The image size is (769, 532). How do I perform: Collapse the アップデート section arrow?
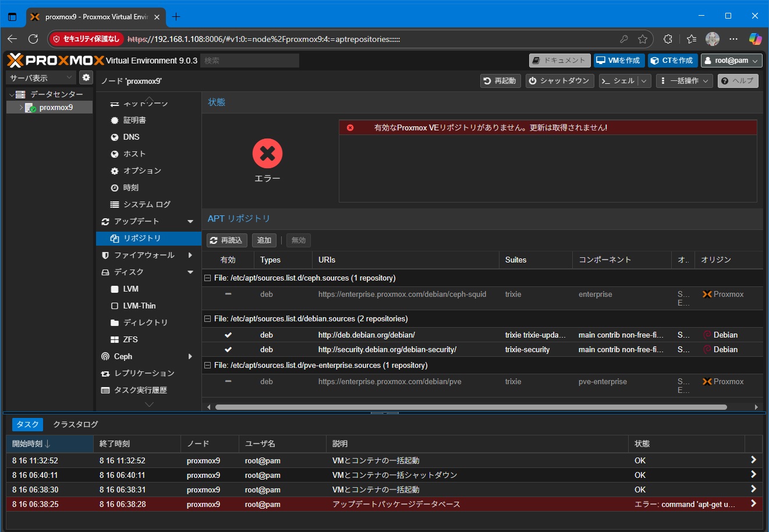click(x=190, y=221)
